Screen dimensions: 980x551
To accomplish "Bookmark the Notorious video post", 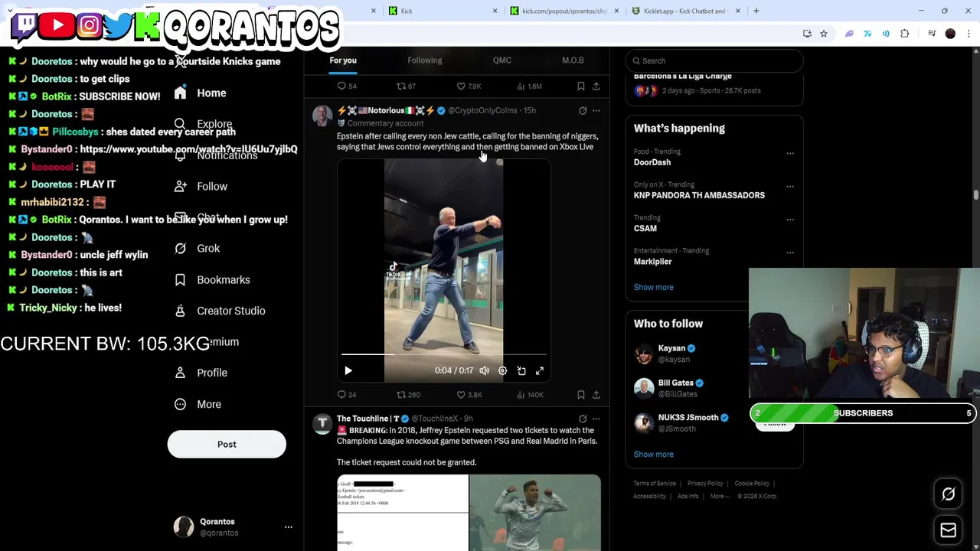I will click(x=581, y=395).
